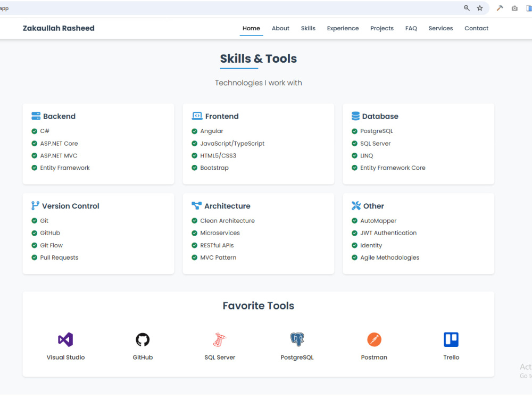Select the Git list item text
532x399 pixels.
(44, 221)
